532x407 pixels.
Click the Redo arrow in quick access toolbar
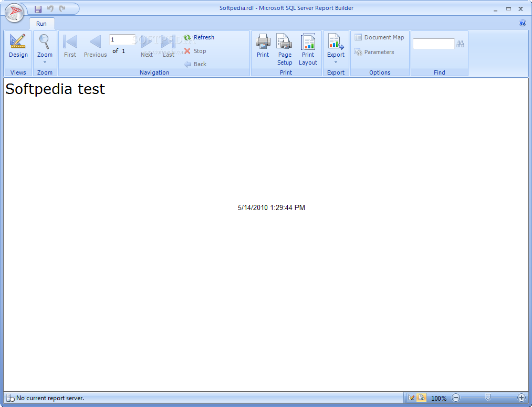coord(62,9)
